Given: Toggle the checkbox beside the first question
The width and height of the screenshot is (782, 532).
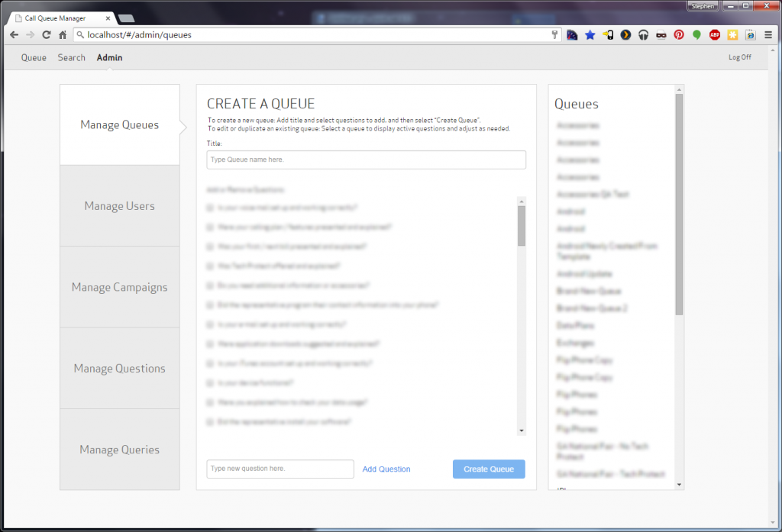Looking at the screenshot, I should [x=209, y=207].
